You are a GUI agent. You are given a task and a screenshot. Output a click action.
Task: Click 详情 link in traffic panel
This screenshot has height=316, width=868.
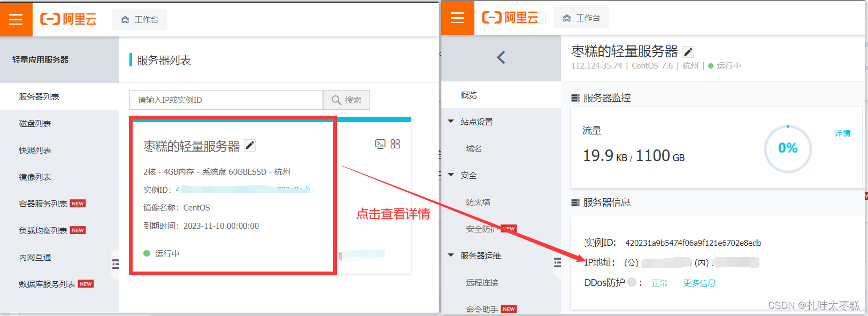842,133
